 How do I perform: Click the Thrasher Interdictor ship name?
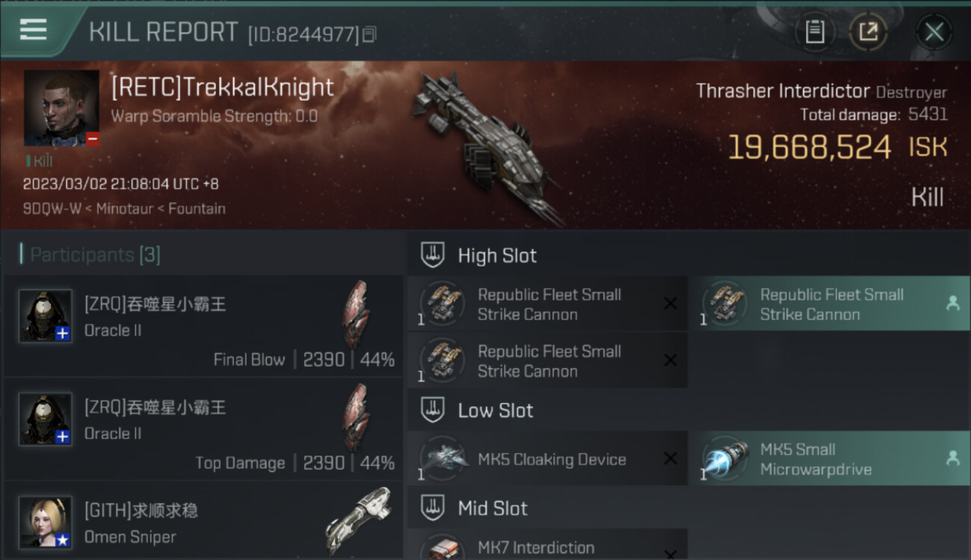[x=783, y=91]
